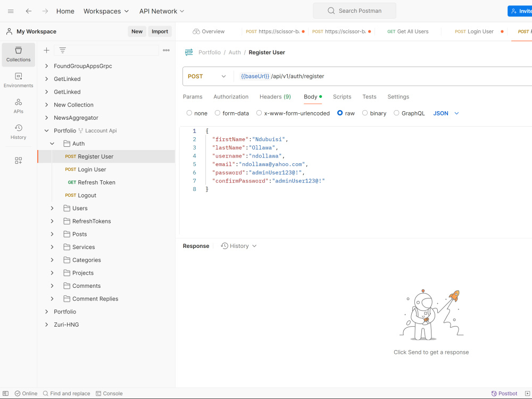Open the History sidebar panel
The image size is (532, 399).
(x=18, y=131)
